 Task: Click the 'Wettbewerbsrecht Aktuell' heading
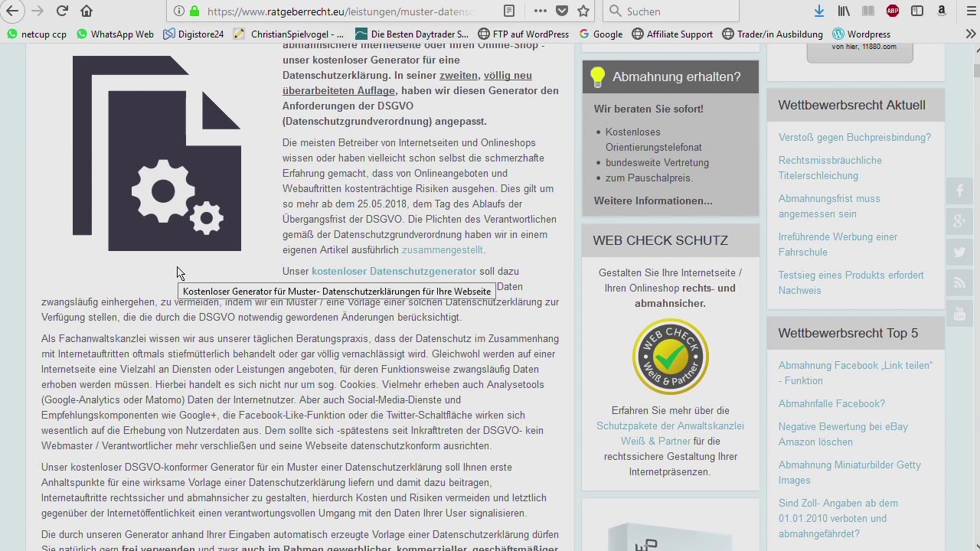coord(851,105)
